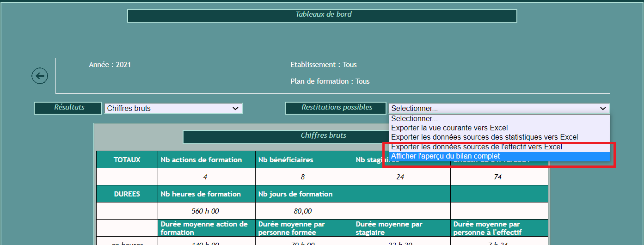Select the 'DUREES' row header cell
Viewport: 644px width, 245px height.
click(127, 194)
